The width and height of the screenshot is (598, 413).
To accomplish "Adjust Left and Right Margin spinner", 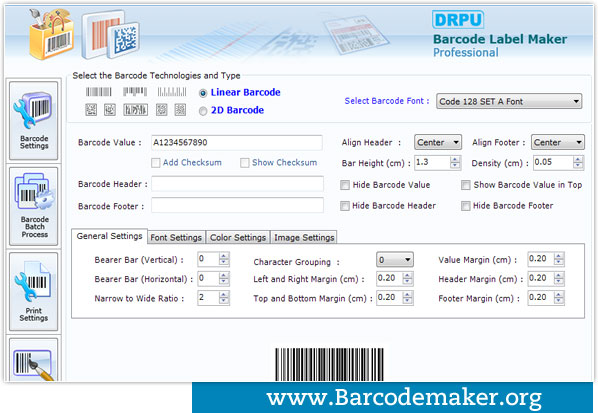I will [x=408, y=279].
